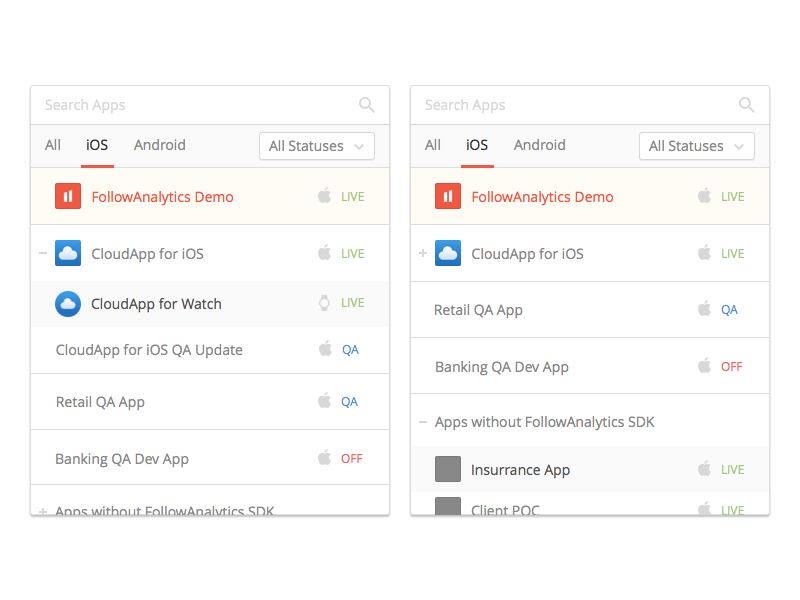Open FollowAnalytics Demo in left panel
800x600 pixels.
coord(210,196)
